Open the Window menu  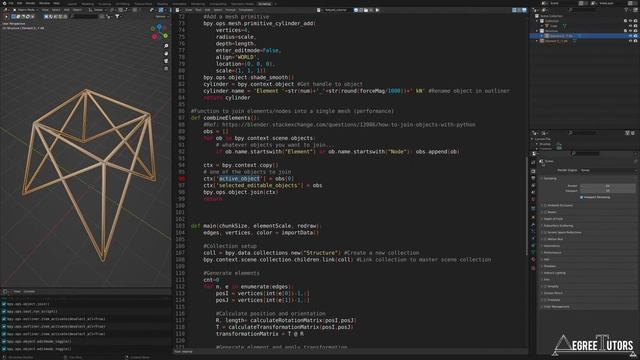click(44, 3)
